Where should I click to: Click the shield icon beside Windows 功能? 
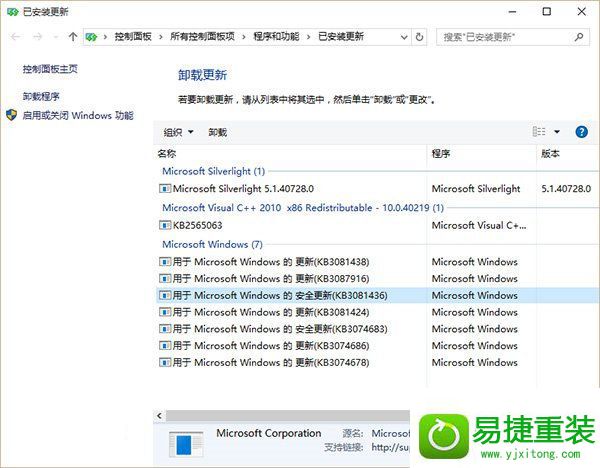coord(12,115)
